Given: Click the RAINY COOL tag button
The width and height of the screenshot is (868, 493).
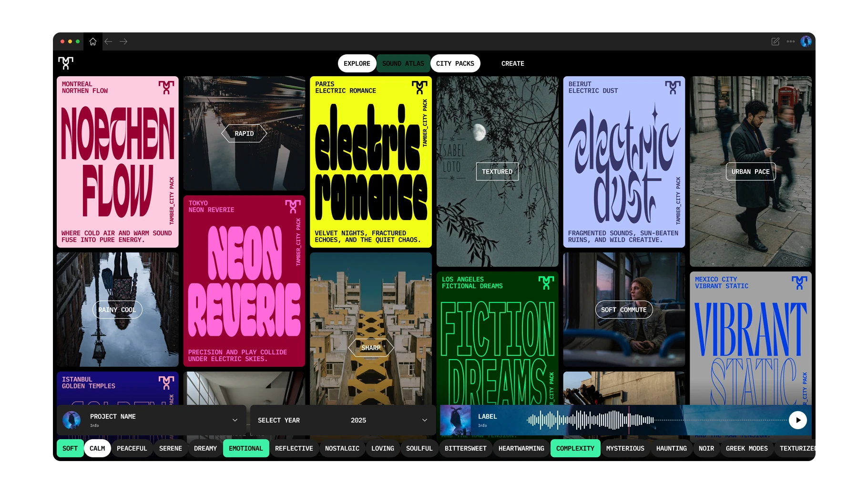Looking at the screenshot, I should click(x=117, y=310).
